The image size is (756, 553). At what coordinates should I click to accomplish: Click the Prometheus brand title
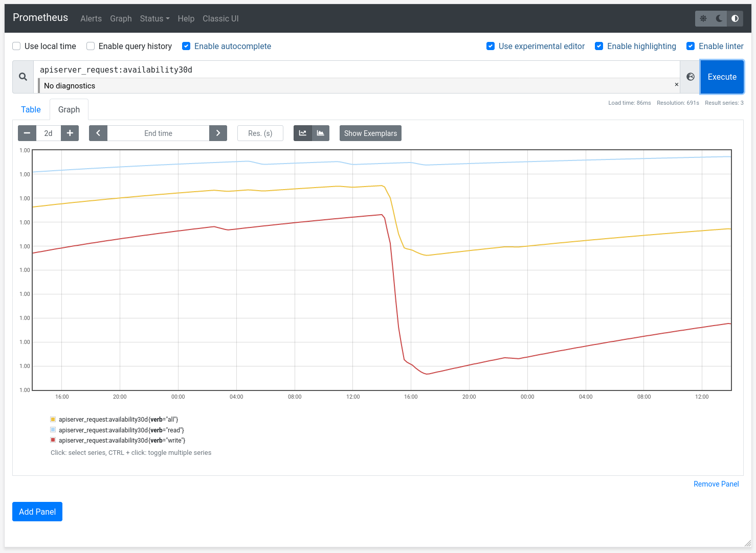click(40, 17)
